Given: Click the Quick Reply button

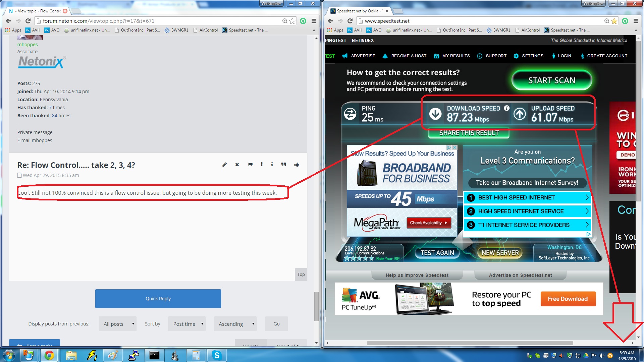Looking at the screenshot, I should [x=158, y=299].
